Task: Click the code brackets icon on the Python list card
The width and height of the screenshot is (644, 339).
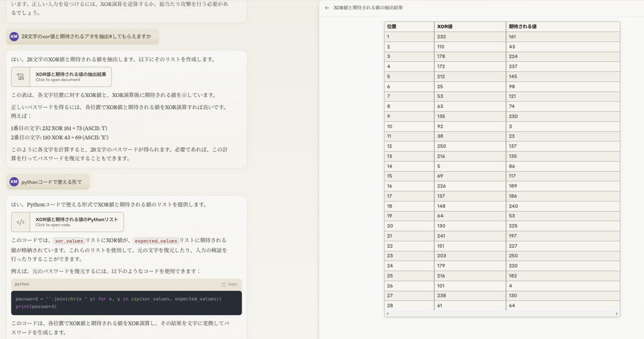Action: point(21,222)
